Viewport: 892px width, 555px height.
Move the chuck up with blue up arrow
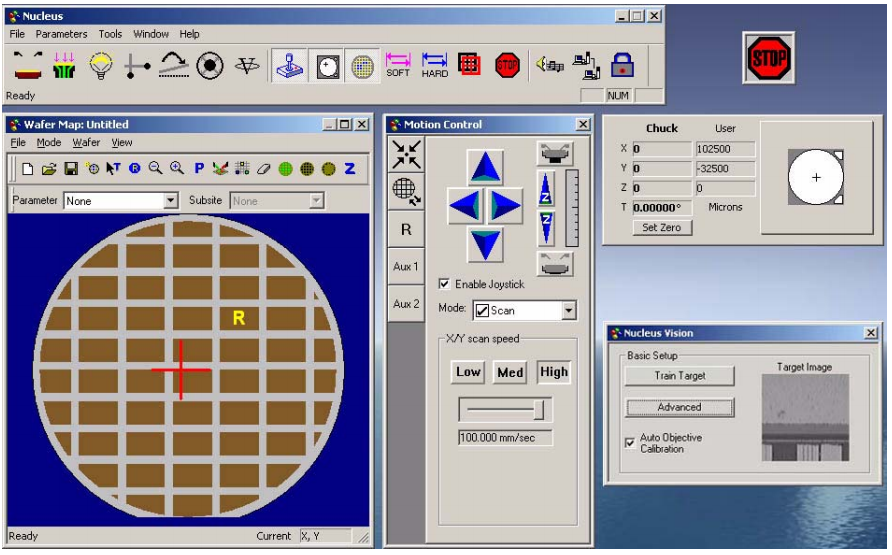pos(485,167)
